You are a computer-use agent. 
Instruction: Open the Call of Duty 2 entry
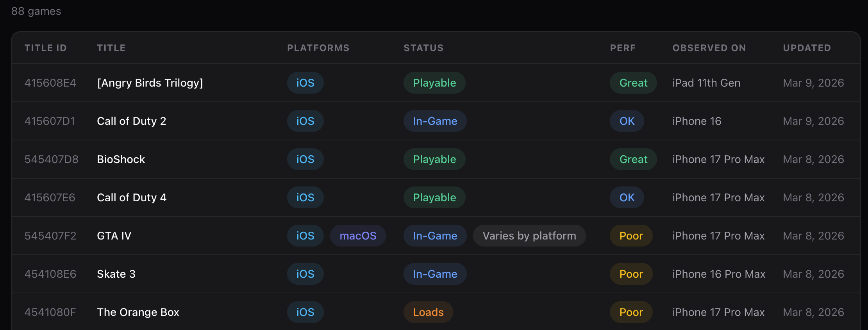(132, 121)
